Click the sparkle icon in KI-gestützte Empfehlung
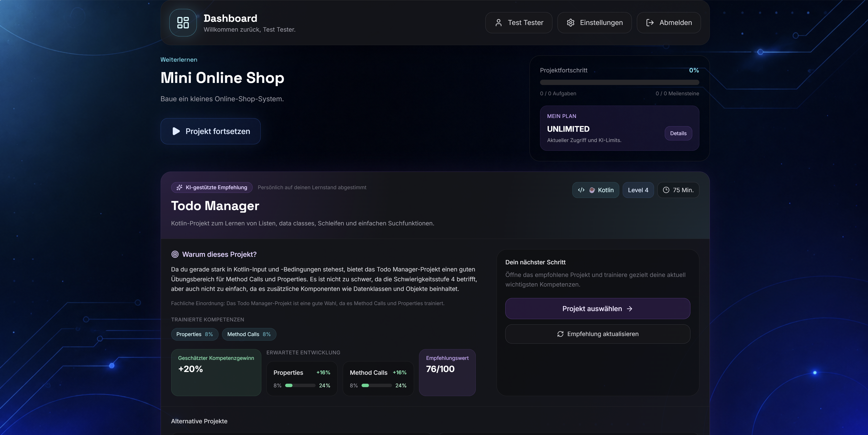868x435 pixels. [180, 187]
